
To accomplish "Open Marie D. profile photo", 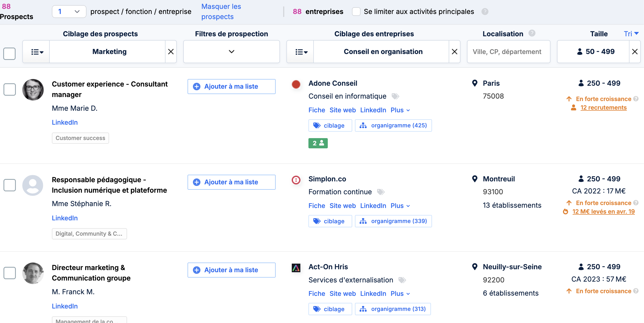I will pyautogui.click(x=33, y=89).
